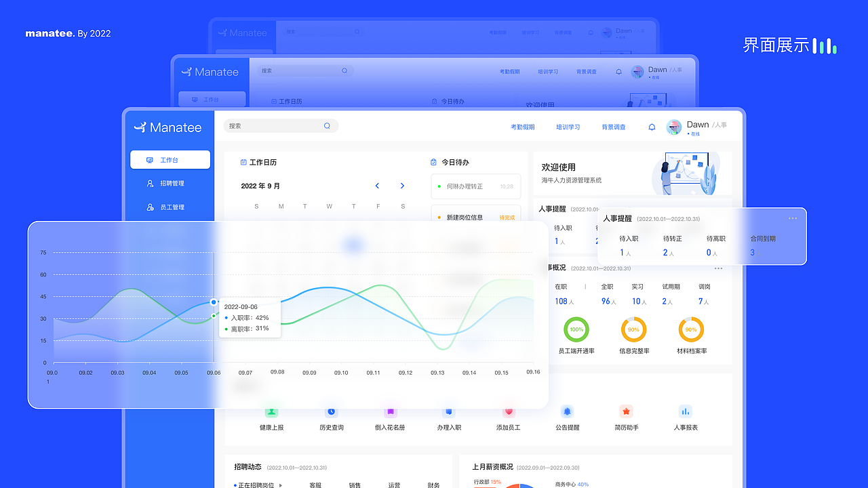Go to next month in the work calendar
Viewport: 868px width, 488px height.
coord(402,185)
